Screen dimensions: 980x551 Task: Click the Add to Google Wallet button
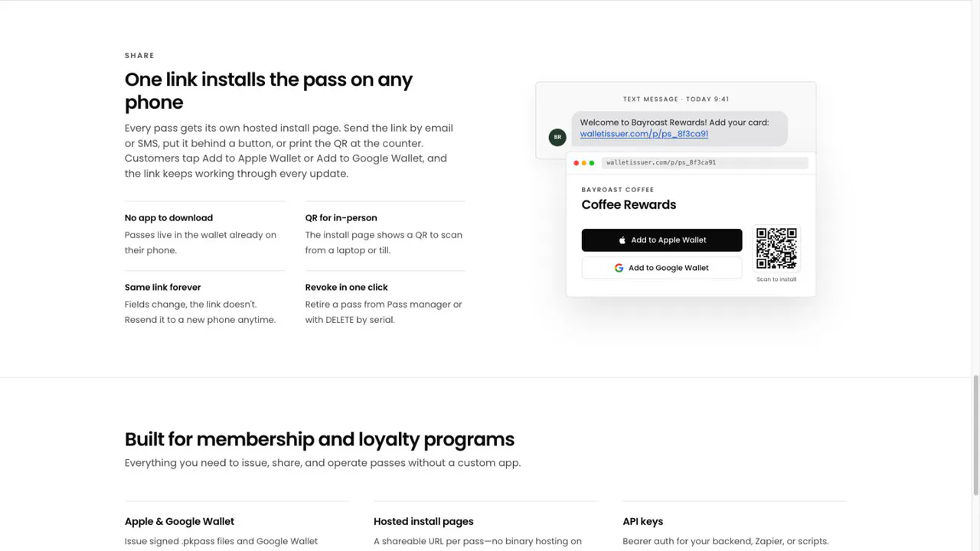click(661, 268)
